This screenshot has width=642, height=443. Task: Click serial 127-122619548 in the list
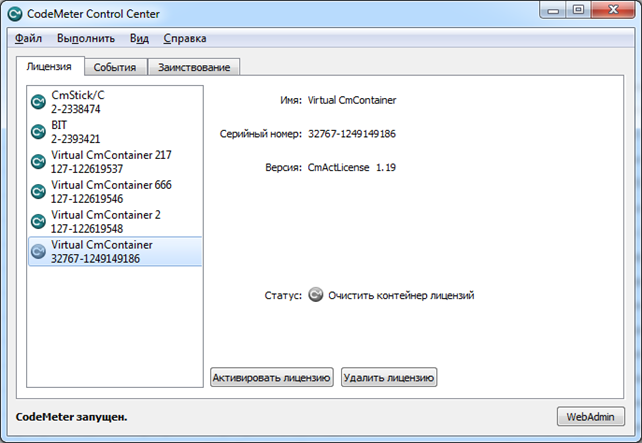(x=87, y=228)
